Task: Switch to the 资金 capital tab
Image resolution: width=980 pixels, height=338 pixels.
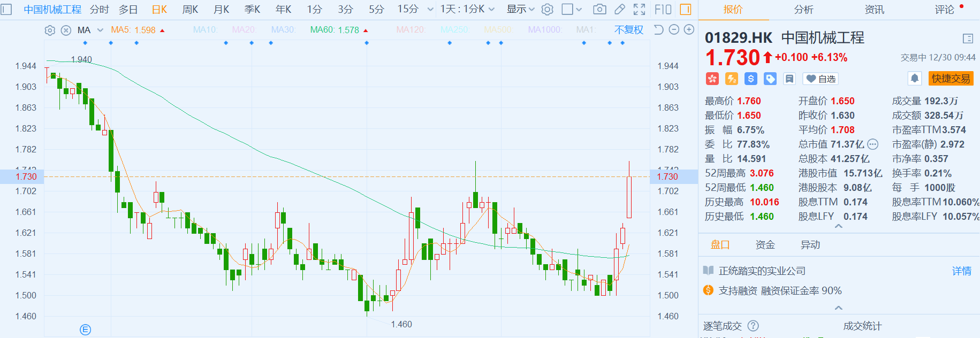Action: [x=765, y=244]
